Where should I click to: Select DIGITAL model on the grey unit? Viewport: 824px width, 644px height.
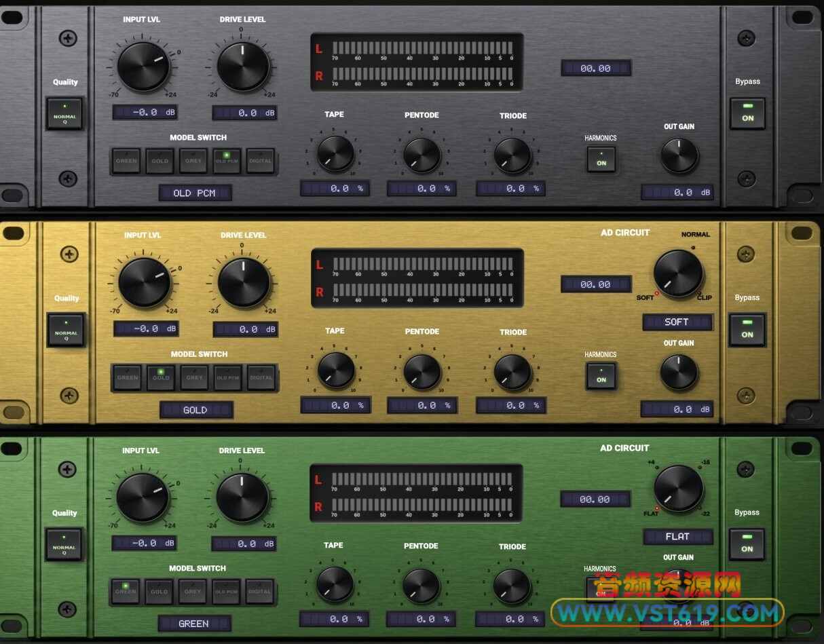(x=261, y=161)
